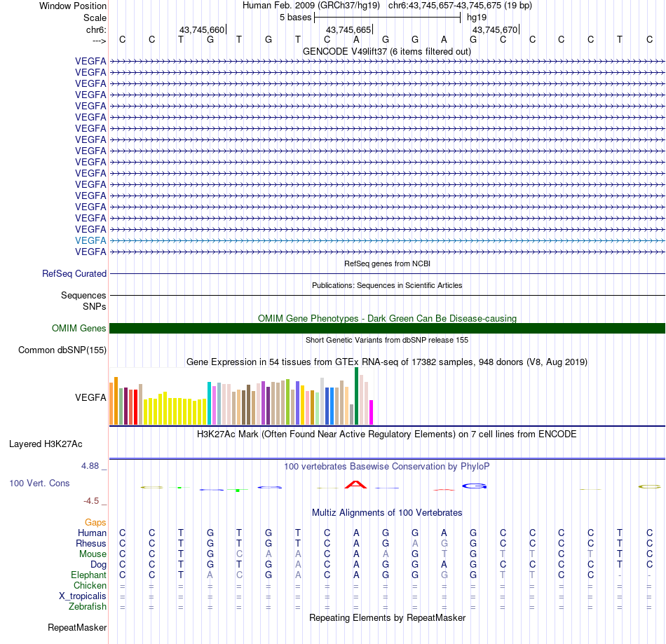Screen dimensions: 666x644
Task: Click the 43,745,665 position marker
Action: coord(348,29)
